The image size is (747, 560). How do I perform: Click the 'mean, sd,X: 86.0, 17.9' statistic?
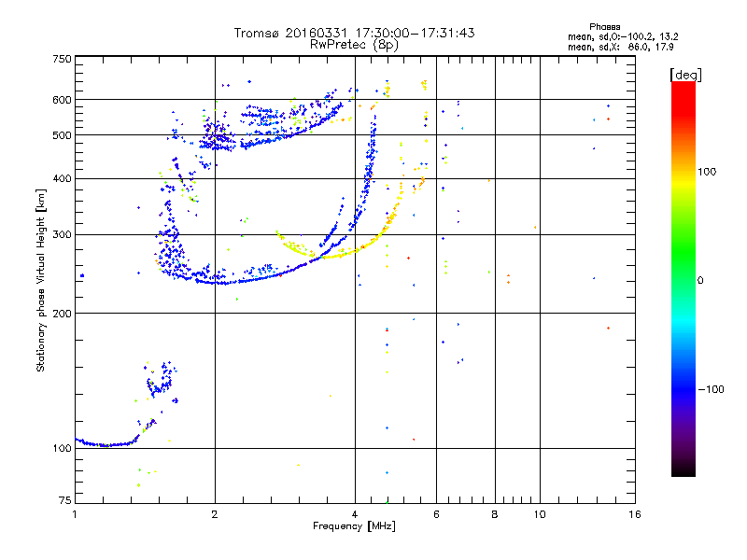620,47
